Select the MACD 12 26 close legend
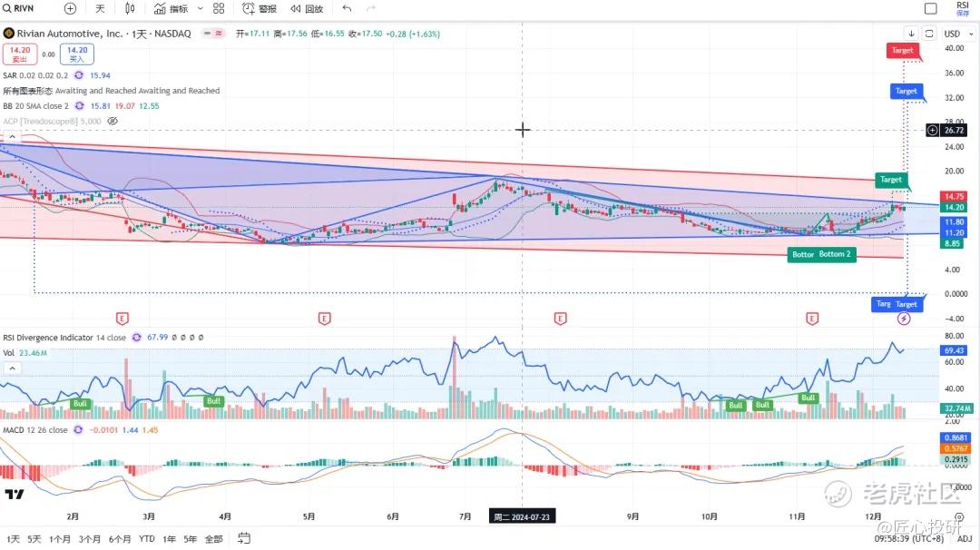The width and height of the screenshot is (980, 550). coord(35,430)
